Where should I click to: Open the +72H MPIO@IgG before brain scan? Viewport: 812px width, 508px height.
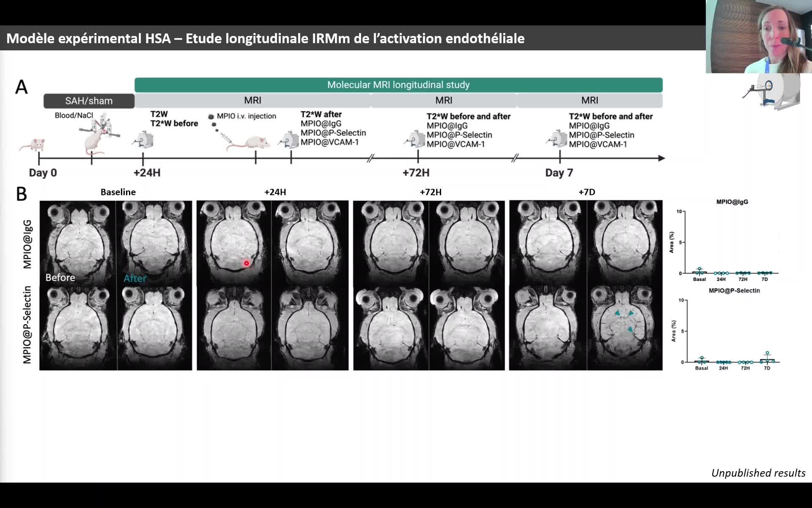coord(391,243)
